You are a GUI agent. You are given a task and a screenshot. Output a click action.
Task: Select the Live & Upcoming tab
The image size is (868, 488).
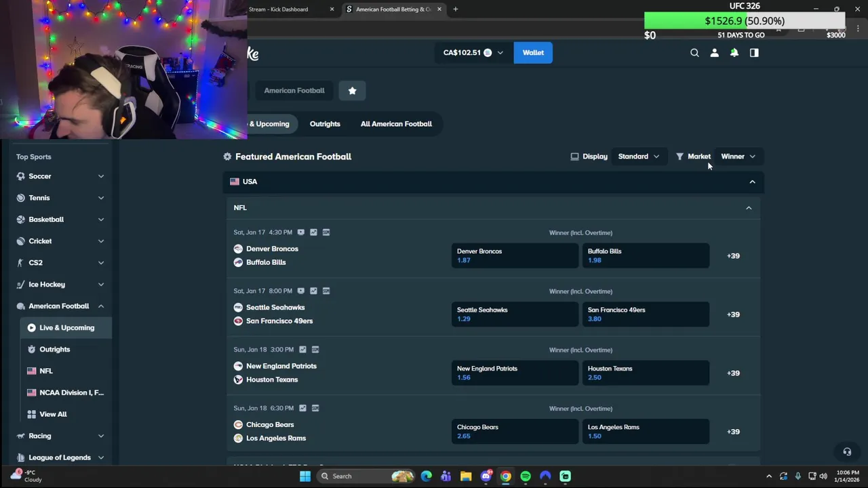pos(270,124)
